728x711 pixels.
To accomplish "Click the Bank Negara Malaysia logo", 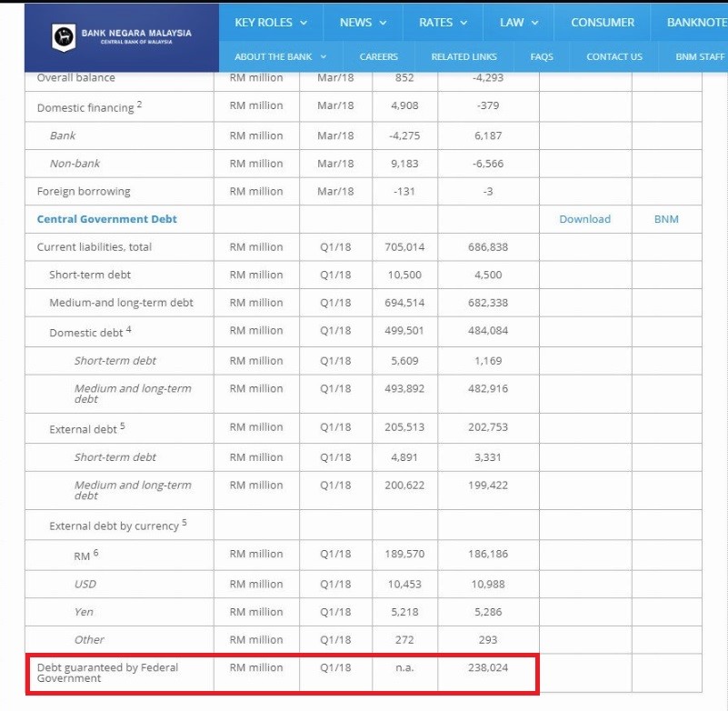I will pyautogui.click(x=122, y=37).
